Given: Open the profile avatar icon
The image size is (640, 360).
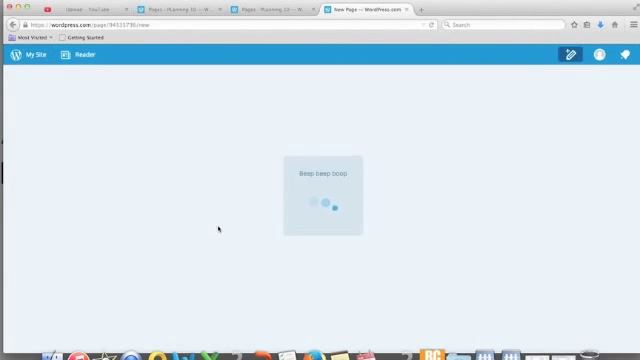Looking at the screenshot, I should (599, 55).
